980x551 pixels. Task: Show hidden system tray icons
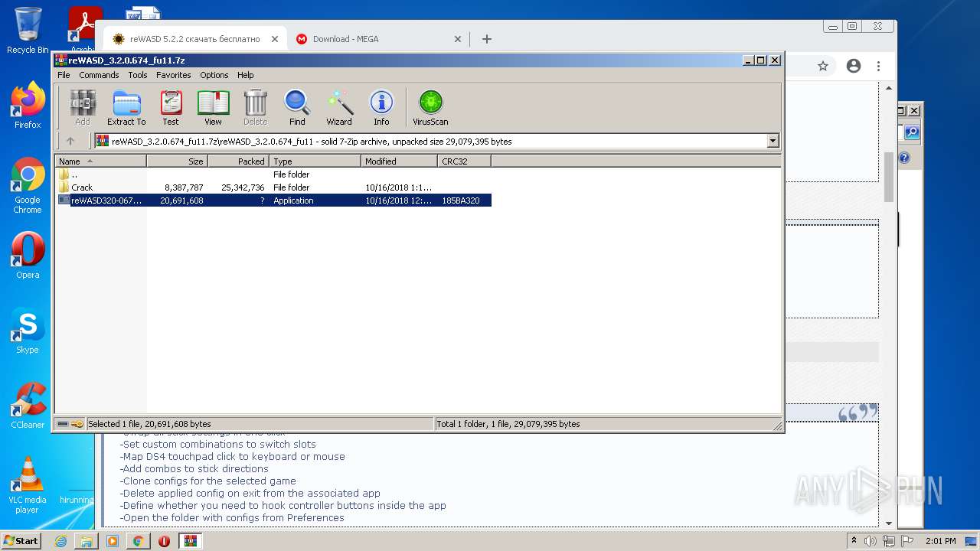click(854, 541)
